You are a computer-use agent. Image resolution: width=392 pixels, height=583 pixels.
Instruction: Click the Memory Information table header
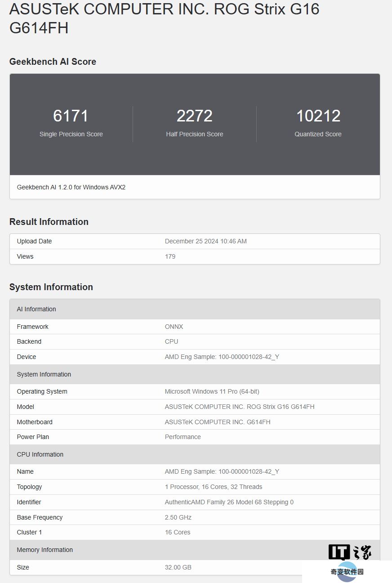pos(195,550)
